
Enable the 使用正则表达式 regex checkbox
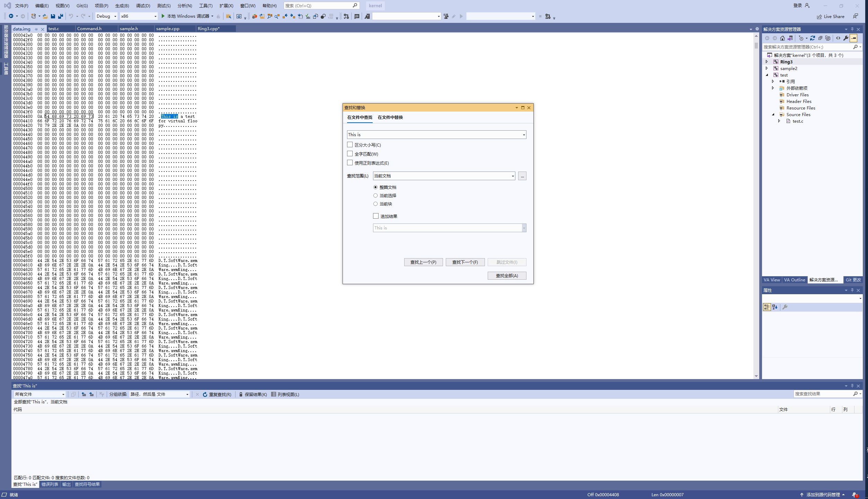pos(350,163)
